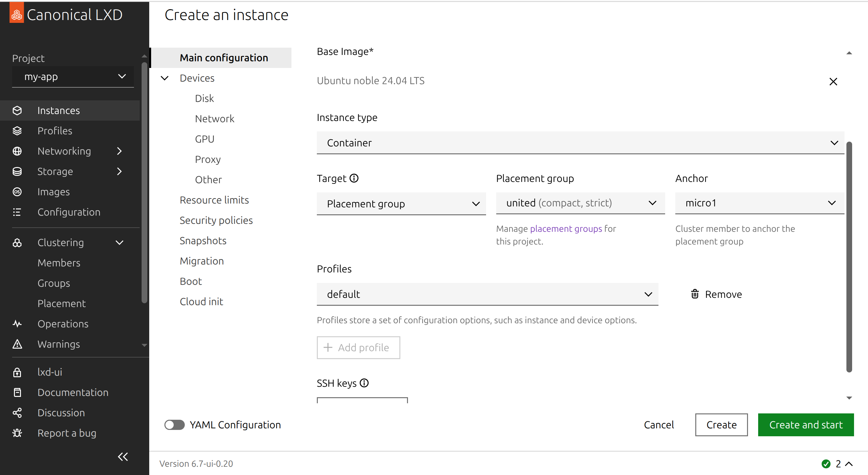This screenshot has width=868, height=475.
Task: Open the Anchor micro1 dropdown
Action: point(759,203)
